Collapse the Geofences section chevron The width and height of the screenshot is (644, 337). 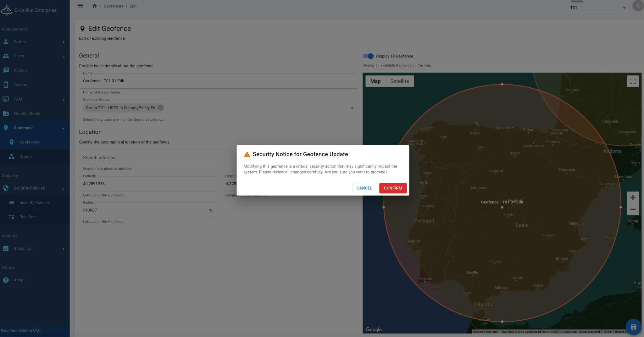pyautogui.click(x=63, y=128)
